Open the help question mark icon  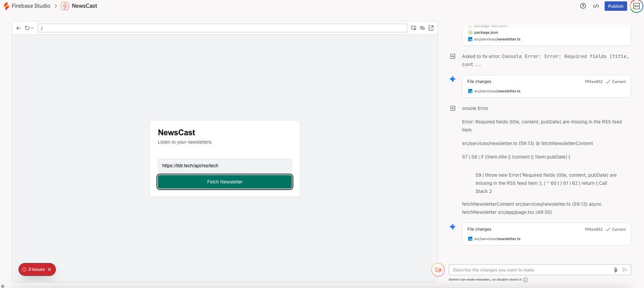[583, 6]
